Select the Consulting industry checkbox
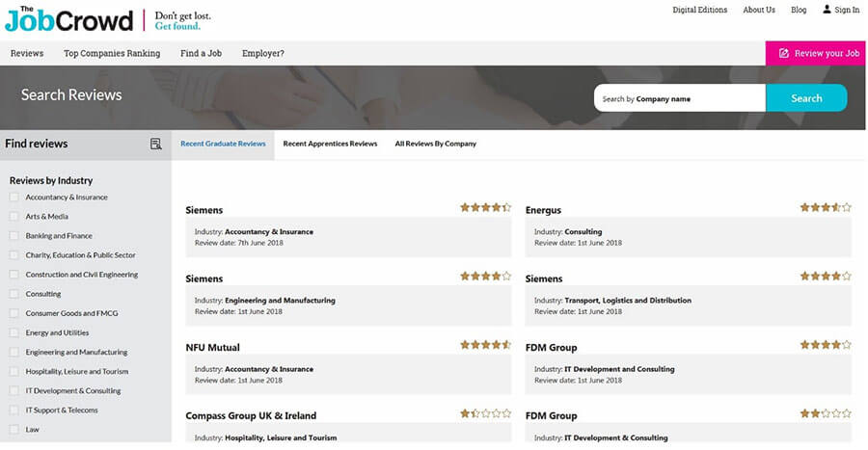Viewport: 868px width, 450px height. tap(14, 294)
